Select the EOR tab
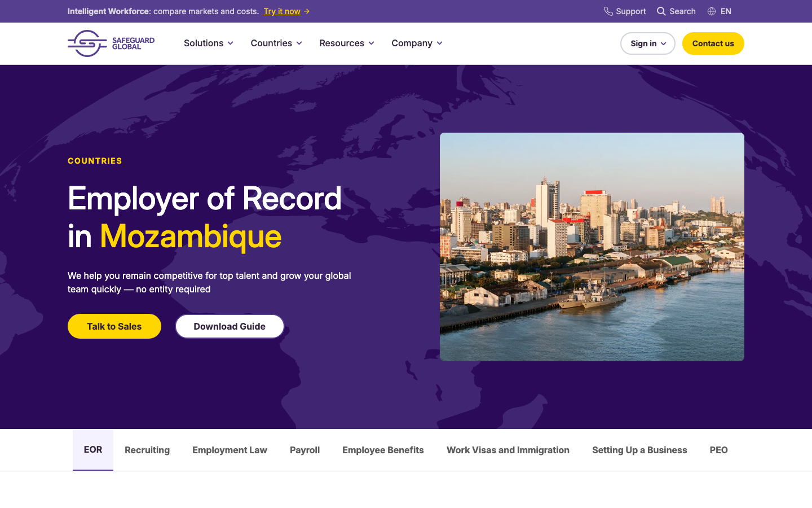This screenshot has height=508, width=812. [93, 450]
